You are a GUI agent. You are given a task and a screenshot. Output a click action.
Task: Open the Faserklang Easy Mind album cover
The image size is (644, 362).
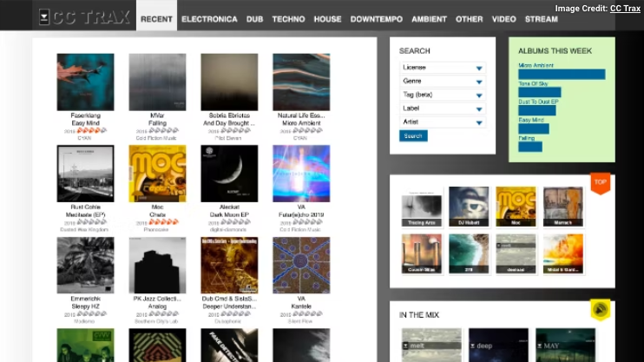tap(85, 82)
